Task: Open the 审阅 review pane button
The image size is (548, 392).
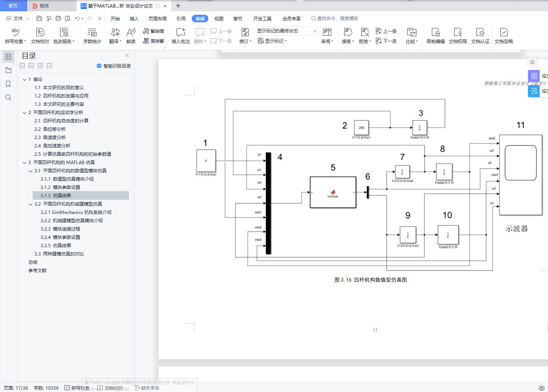Action: [327, 36]
